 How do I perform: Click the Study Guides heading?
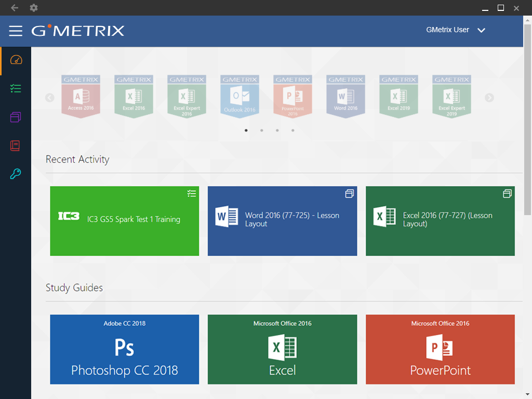click(74, 287)
